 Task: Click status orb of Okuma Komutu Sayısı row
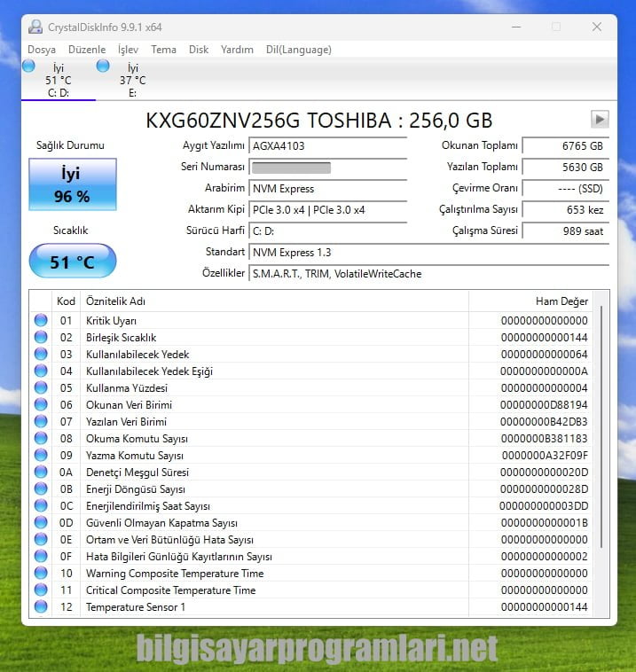tap(41, 438)
